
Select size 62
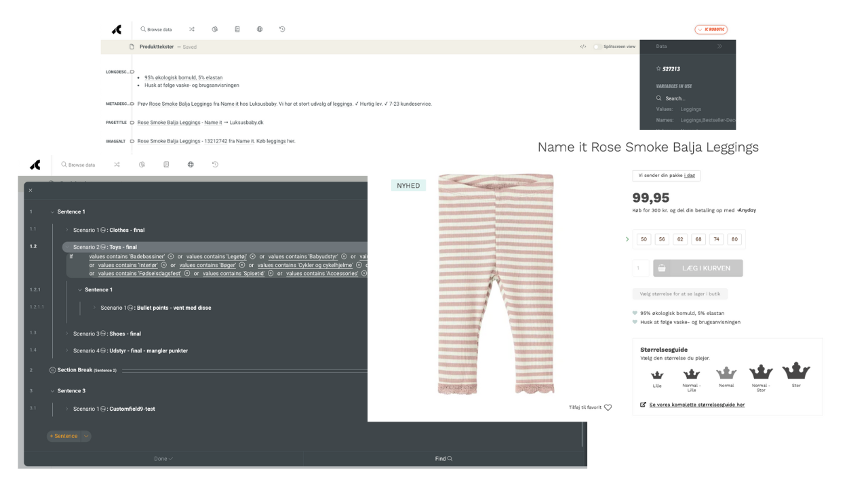680,239
